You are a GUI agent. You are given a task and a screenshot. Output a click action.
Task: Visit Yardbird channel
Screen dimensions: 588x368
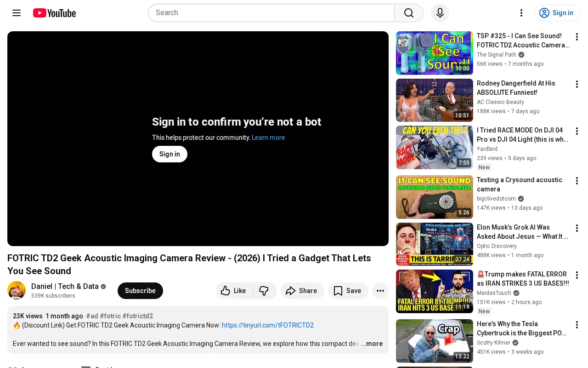click(x=487, y=149)
